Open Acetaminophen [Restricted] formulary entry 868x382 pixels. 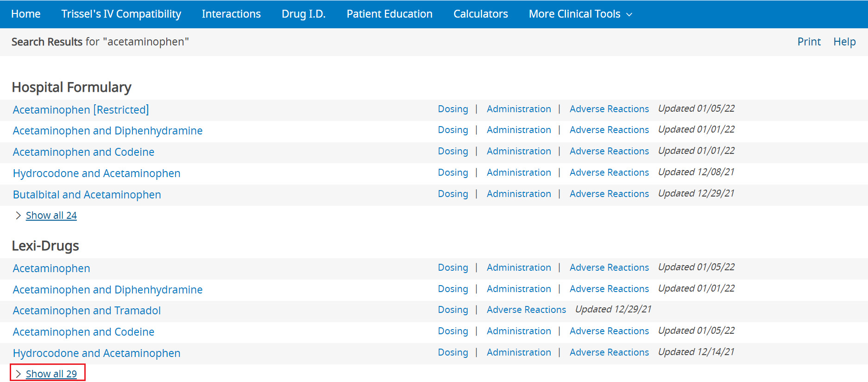click(x=81, y=110)
